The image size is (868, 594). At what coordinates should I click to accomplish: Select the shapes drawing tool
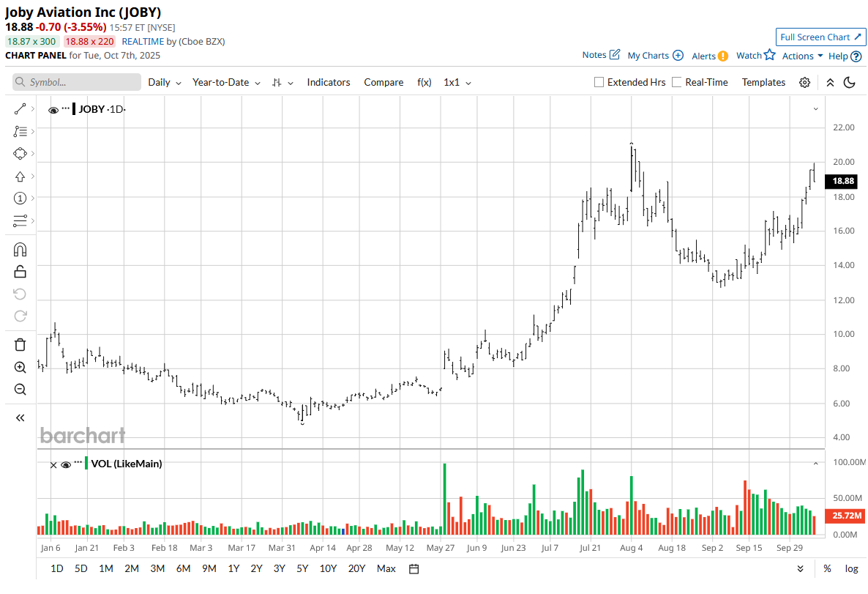point(20,154)
